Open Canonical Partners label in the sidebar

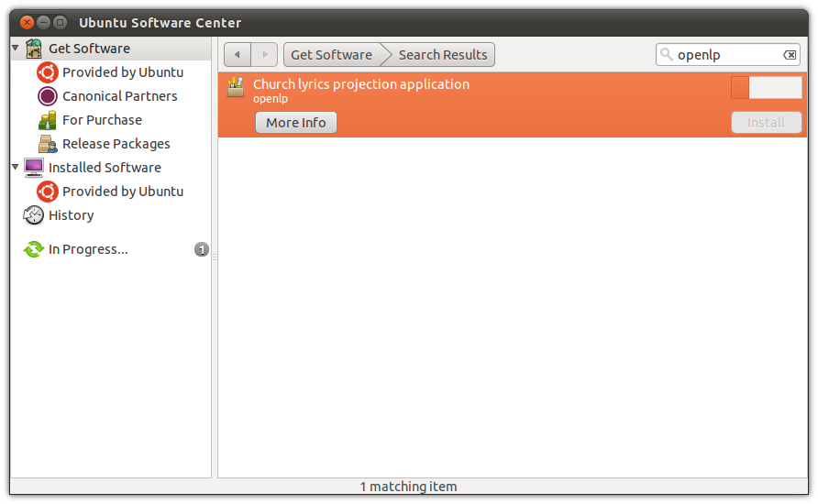pos(120,96)
